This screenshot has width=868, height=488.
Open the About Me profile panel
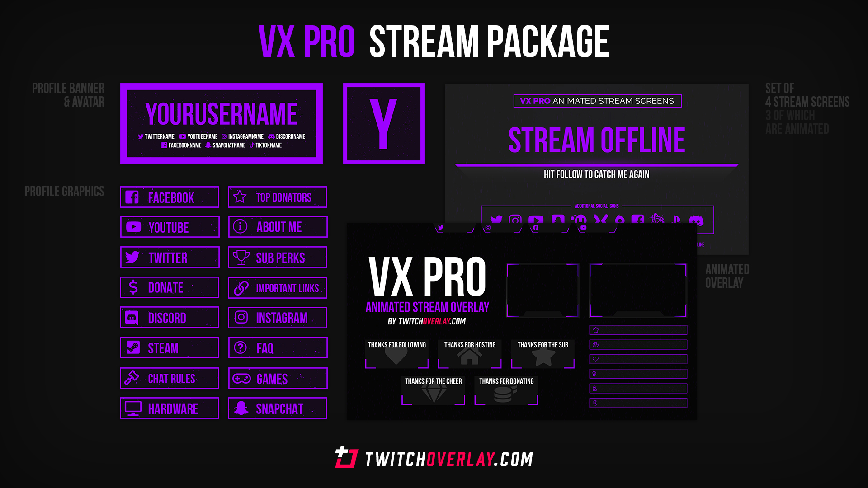[x=277, y=227]
